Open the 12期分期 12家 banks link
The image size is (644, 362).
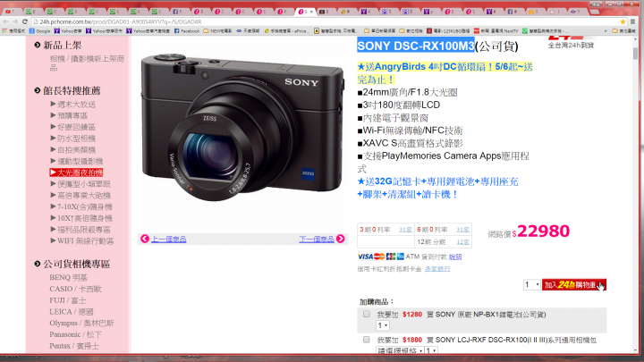point(463,242)
